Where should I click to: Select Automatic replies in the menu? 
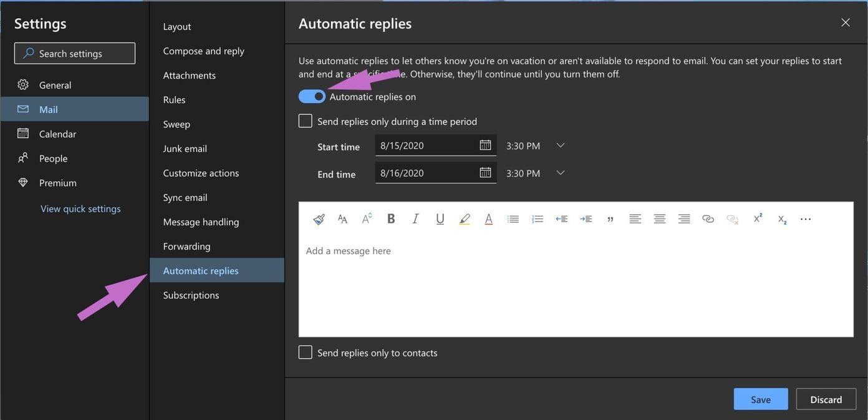(x=217, y=270)
